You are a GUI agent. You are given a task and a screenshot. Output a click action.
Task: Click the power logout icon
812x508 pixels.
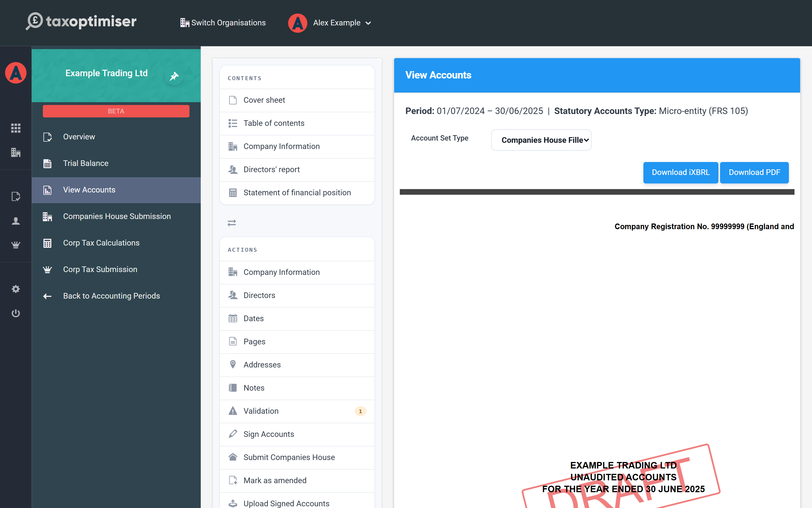(16, 313)
